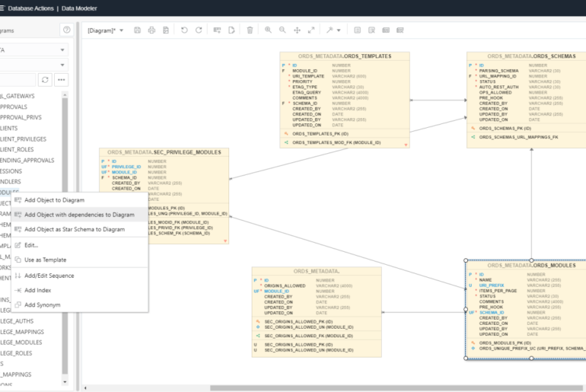586x392 pixels.
Task: Open the three-dot more options button
Action: click(62, 80)
